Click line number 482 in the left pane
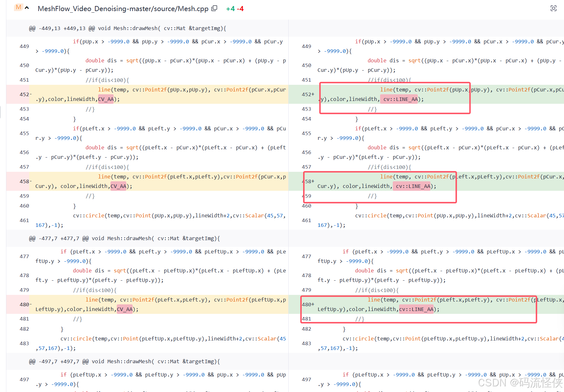Image resolution: width=564 pixels, height=392 pixels. click(24, 329)
